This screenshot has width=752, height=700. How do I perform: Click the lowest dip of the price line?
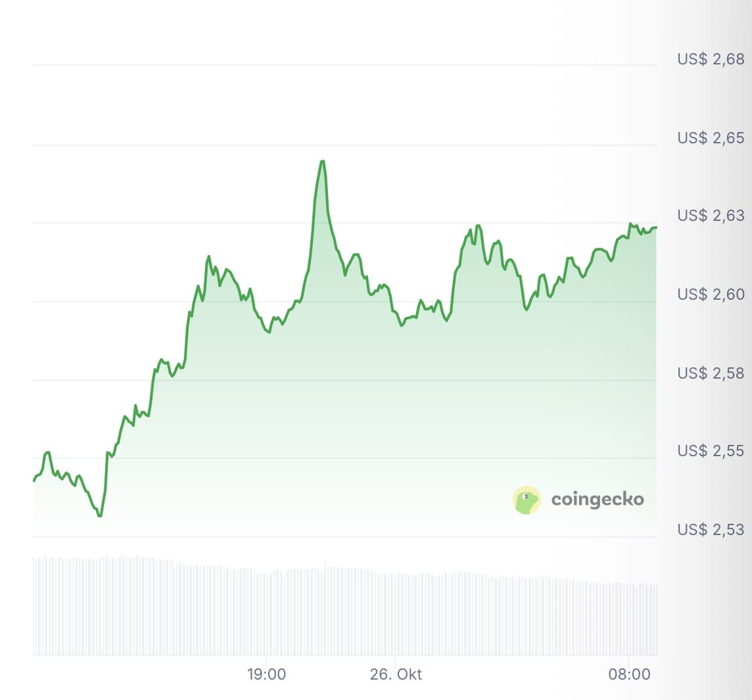[x=99, y=516]
